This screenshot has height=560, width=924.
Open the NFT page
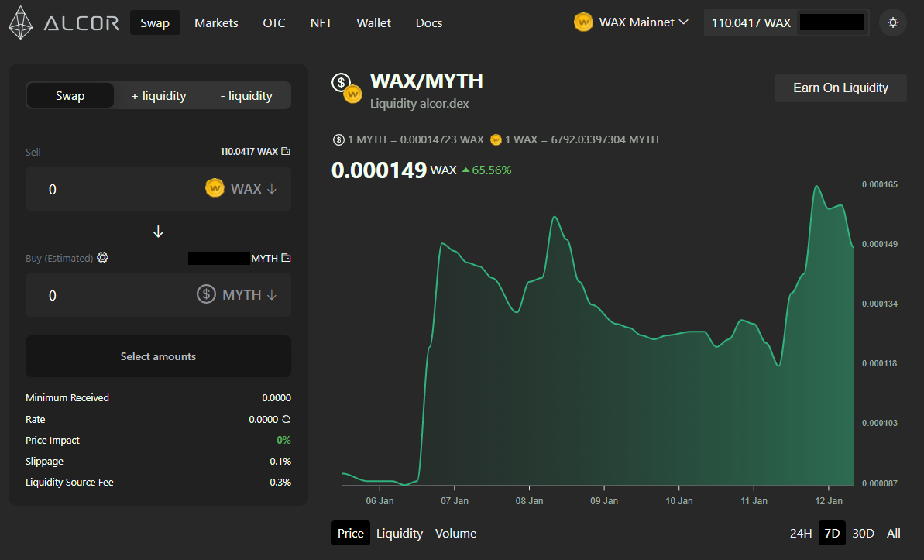tap(321, 23)
